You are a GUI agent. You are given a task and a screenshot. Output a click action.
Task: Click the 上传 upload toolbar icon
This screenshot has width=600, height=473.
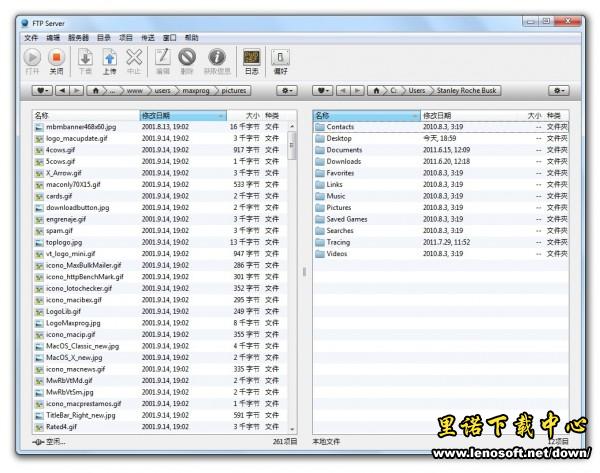click(110, 58)
